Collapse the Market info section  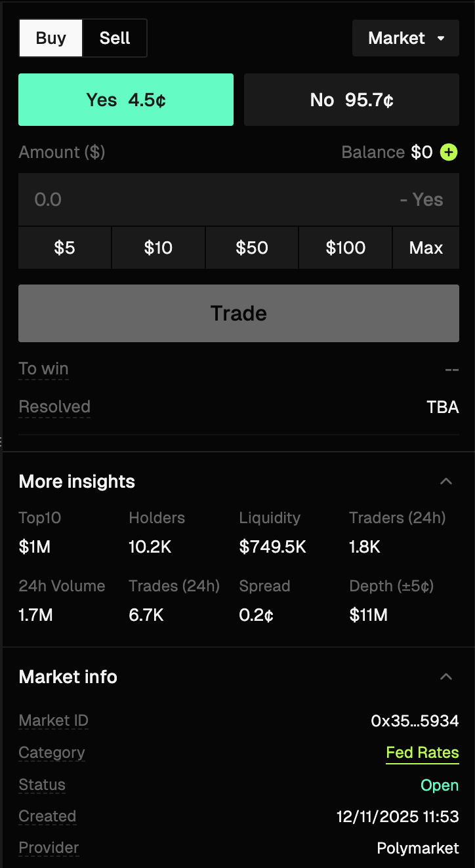tap(446, 677)
